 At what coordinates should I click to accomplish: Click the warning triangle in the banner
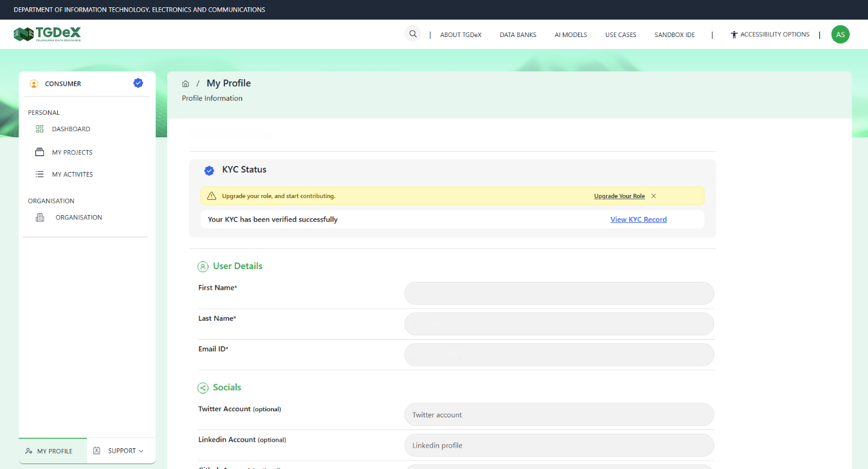(x=211, y=196)
